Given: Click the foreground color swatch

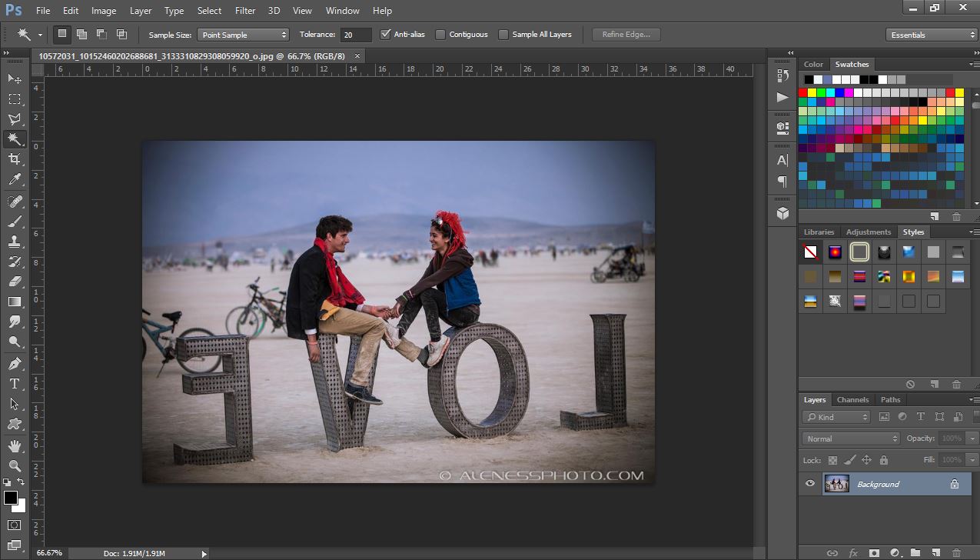Looking at the screenshot, I should tap(11, 498).
